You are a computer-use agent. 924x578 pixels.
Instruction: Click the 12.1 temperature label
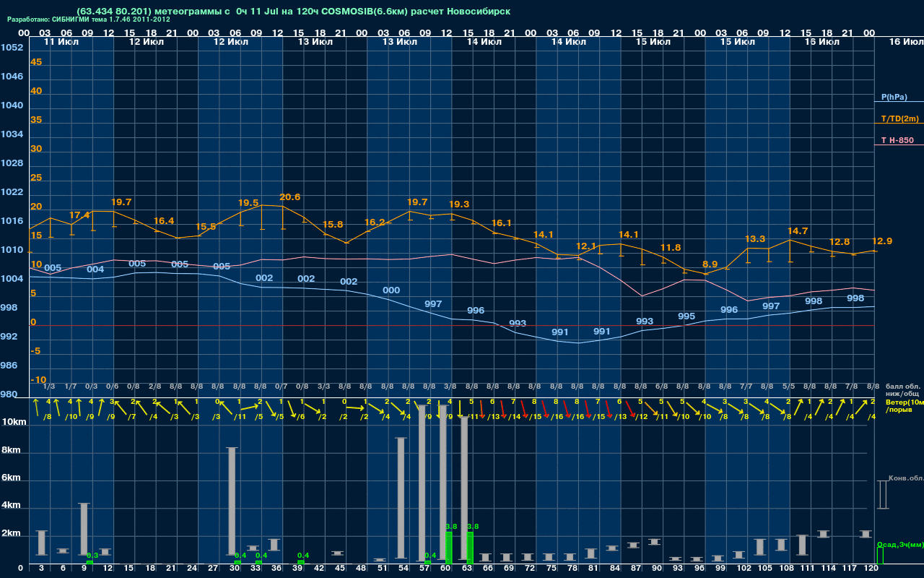pyautogui.click(x=586, y=246)
